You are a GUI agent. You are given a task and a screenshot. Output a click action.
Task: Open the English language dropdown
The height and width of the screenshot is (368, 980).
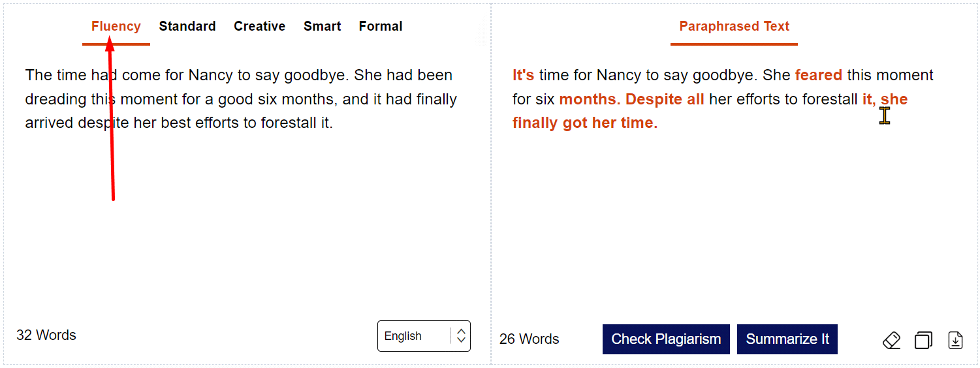point(424,336)
